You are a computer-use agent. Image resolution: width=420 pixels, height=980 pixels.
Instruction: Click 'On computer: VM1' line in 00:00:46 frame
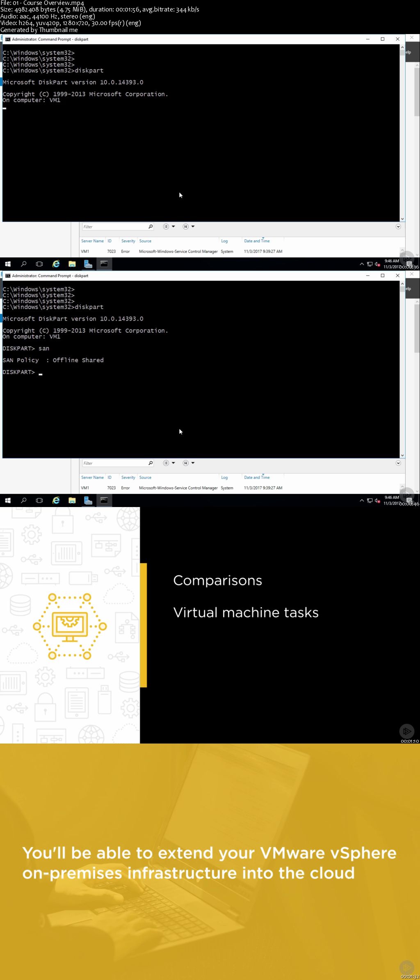pyautogui.click(x=31, y=336)
